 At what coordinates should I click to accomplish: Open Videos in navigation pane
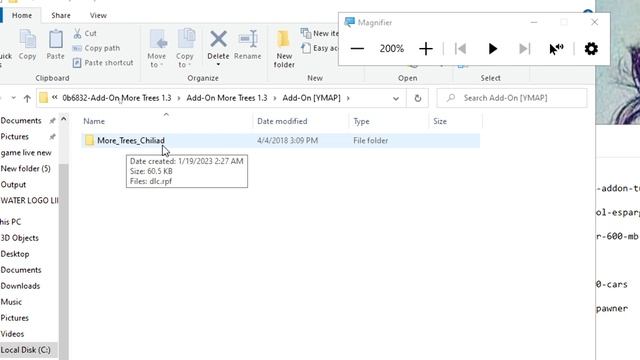pyautogui.click(x=12, y=334)
